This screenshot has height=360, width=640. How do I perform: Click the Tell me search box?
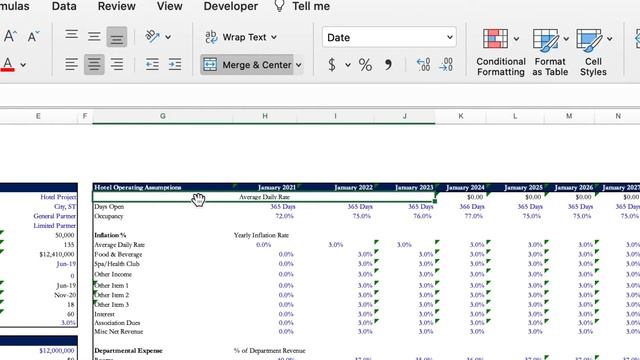(x=311, y=6)
